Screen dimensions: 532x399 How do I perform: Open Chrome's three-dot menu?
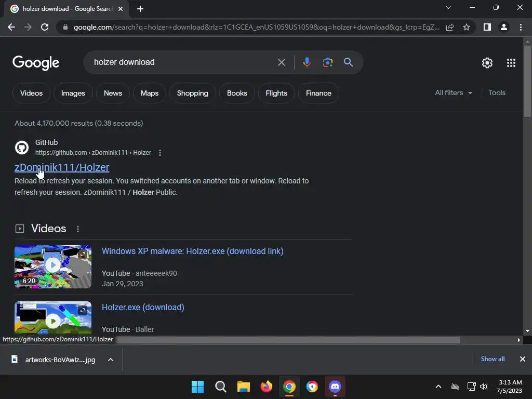point(521,27)
